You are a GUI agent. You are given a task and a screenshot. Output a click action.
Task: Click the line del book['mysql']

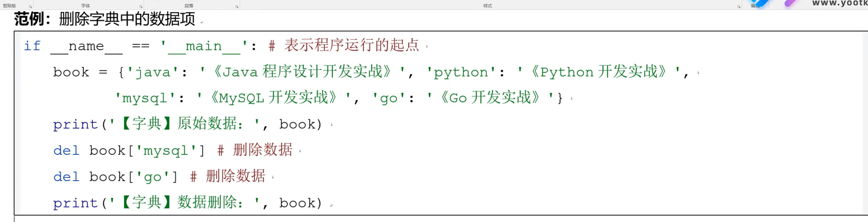click(x=129, y=151)
